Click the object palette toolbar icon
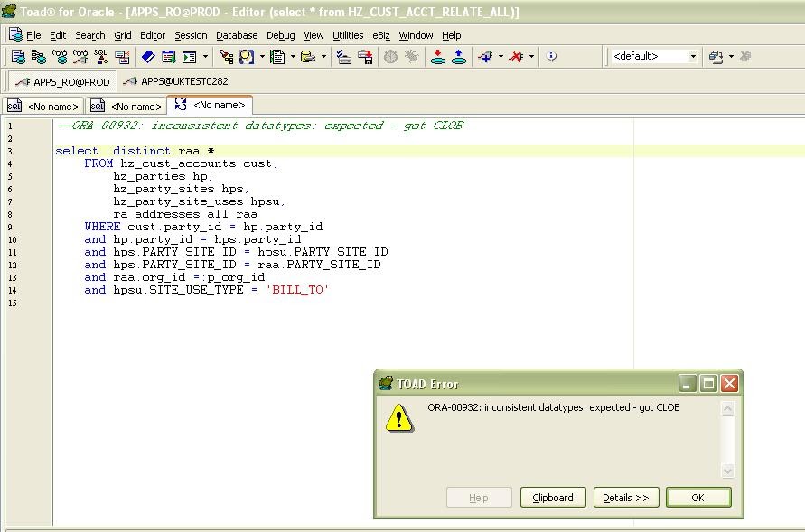 [x=122, y=56]
